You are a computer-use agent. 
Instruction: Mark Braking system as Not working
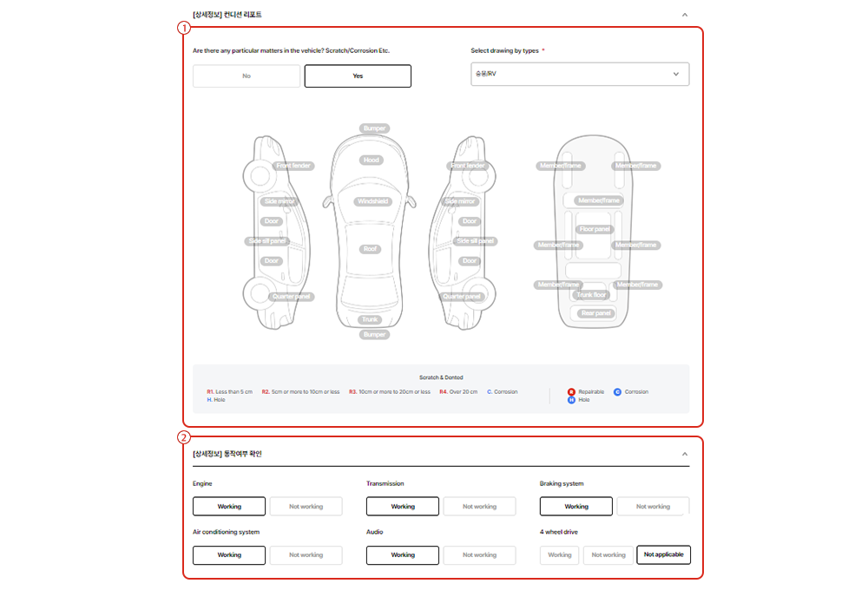click(653, 507)
